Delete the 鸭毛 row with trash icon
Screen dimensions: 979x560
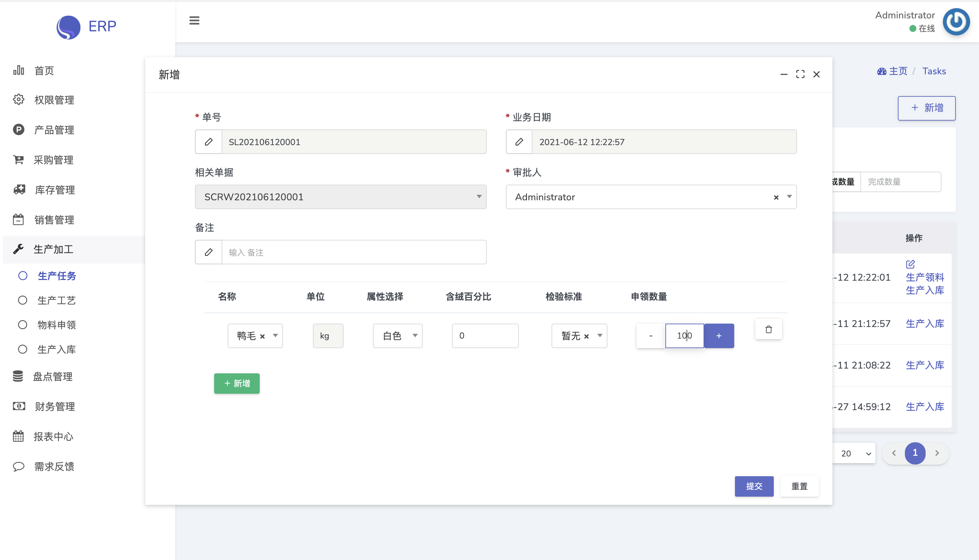[768, 329]
